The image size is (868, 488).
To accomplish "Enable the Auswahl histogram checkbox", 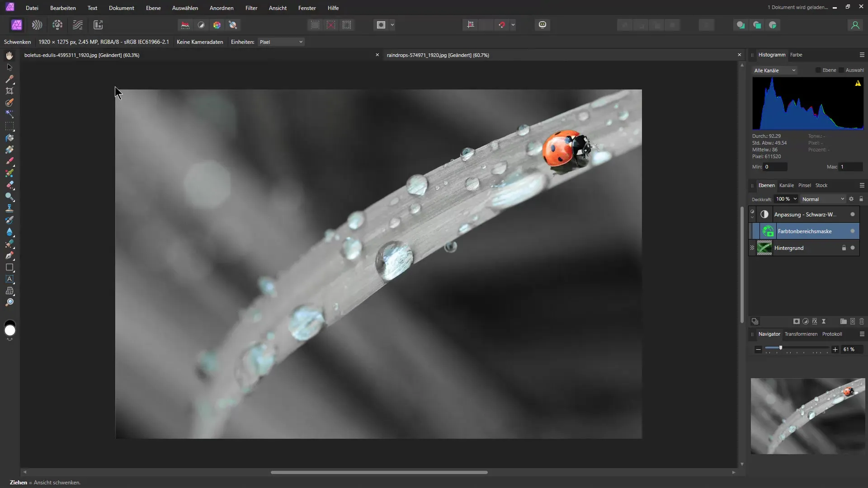I will [x=841, y=70].
